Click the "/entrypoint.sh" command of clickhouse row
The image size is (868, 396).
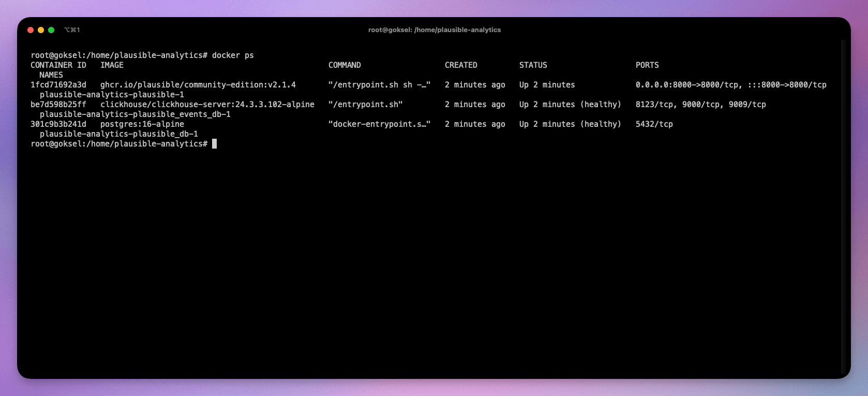point(366,105)
